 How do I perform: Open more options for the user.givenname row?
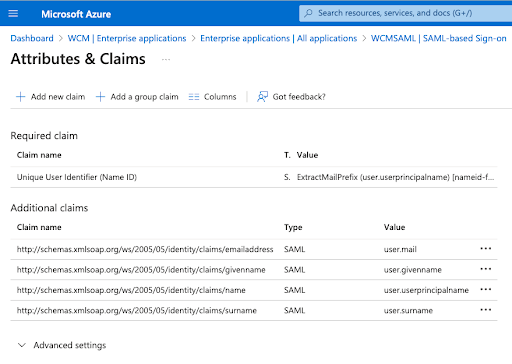[486, 269]
